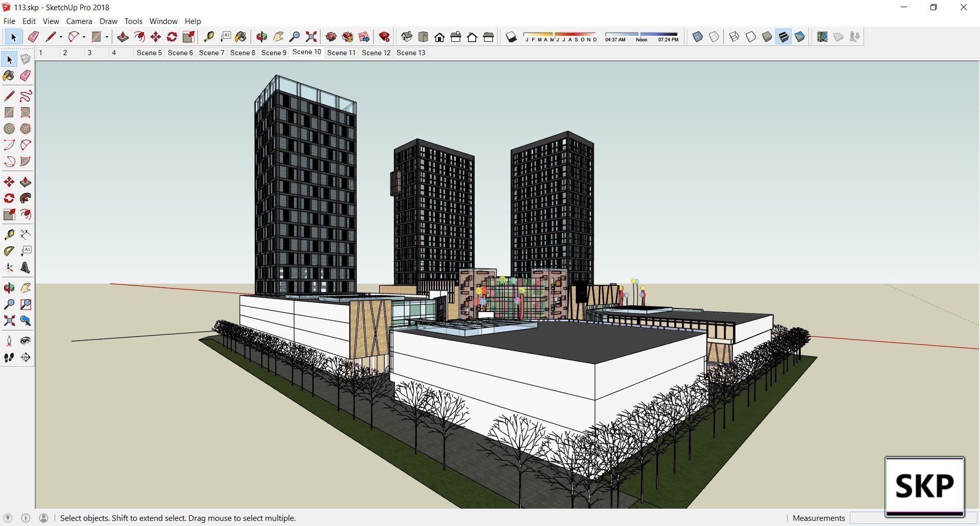
Task: Click the 04:37 AM to Noon time slider
Action: pos(623,34)
